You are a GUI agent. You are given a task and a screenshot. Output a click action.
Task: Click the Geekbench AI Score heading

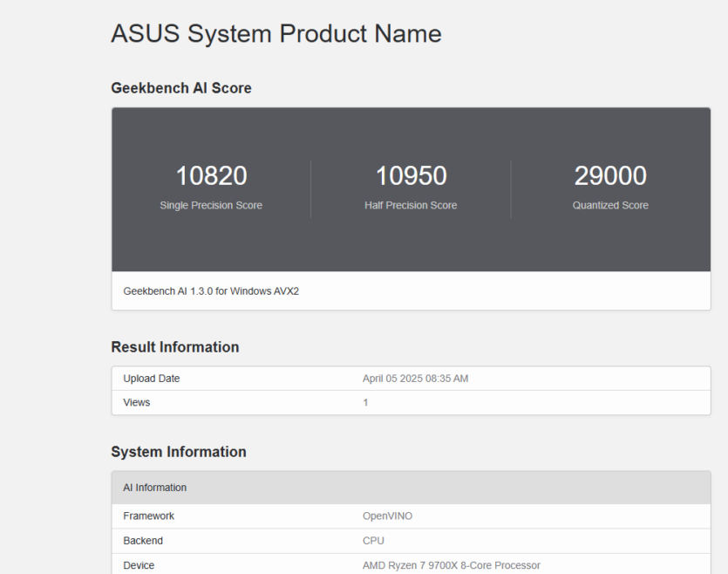[181, 88]
